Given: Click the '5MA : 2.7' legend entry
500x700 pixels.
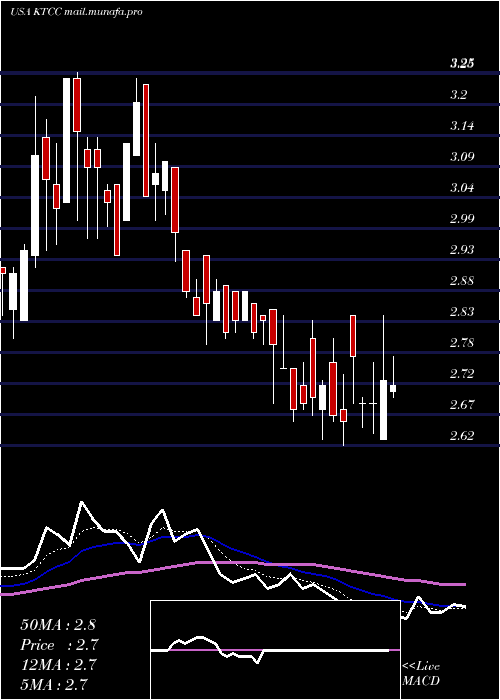Looking at the screenshot, I should point(53,684).
